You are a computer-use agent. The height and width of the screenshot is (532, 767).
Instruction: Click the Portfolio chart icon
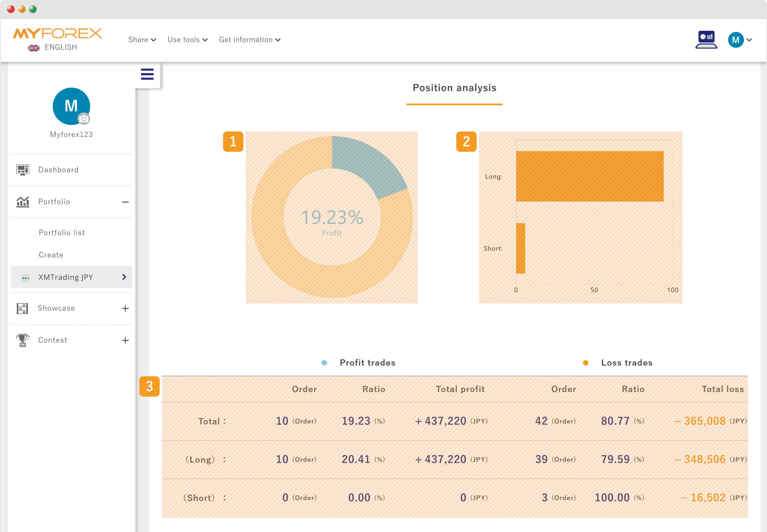point(23,201)
